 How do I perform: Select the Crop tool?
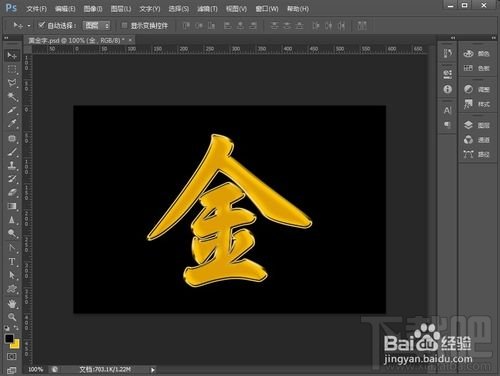(12, 110)
